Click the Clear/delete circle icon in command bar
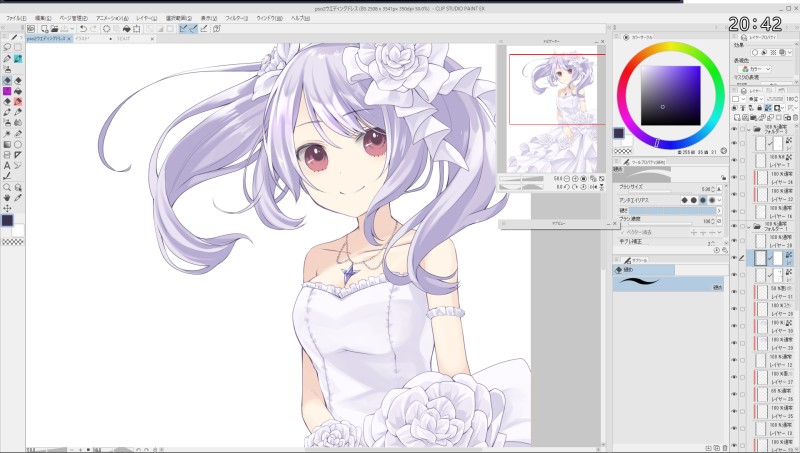 point(106,29)
